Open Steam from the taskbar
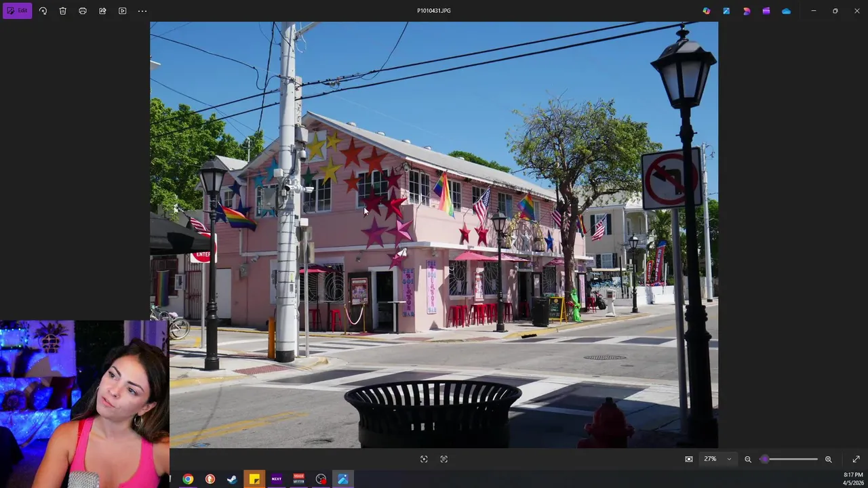 (x=232, y=479)
